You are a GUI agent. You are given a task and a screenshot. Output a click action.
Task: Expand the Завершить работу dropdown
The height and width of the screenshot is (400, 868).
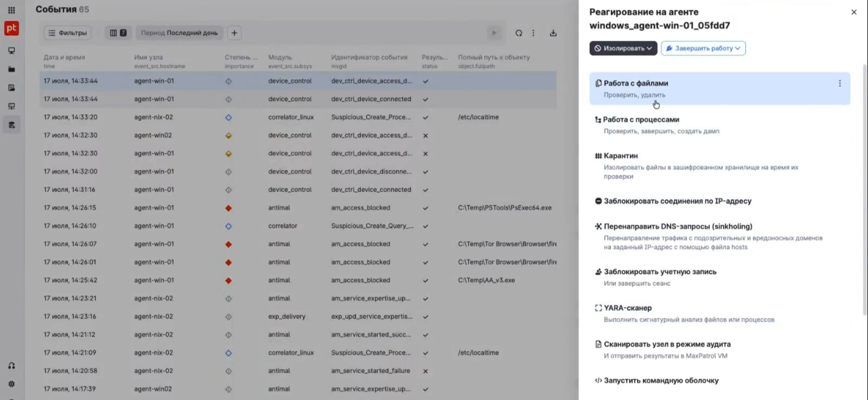tap(703, 48)
